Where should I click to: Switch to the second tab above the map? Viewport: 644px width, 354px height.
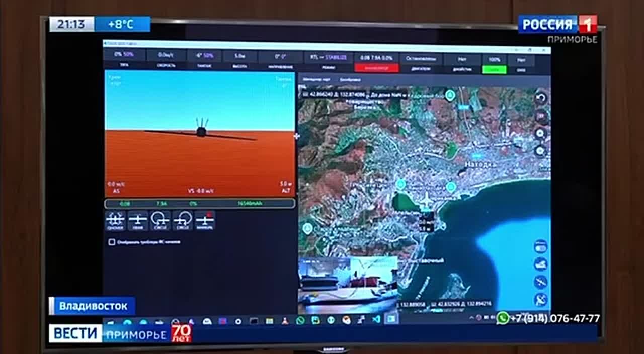click(350, 80)
